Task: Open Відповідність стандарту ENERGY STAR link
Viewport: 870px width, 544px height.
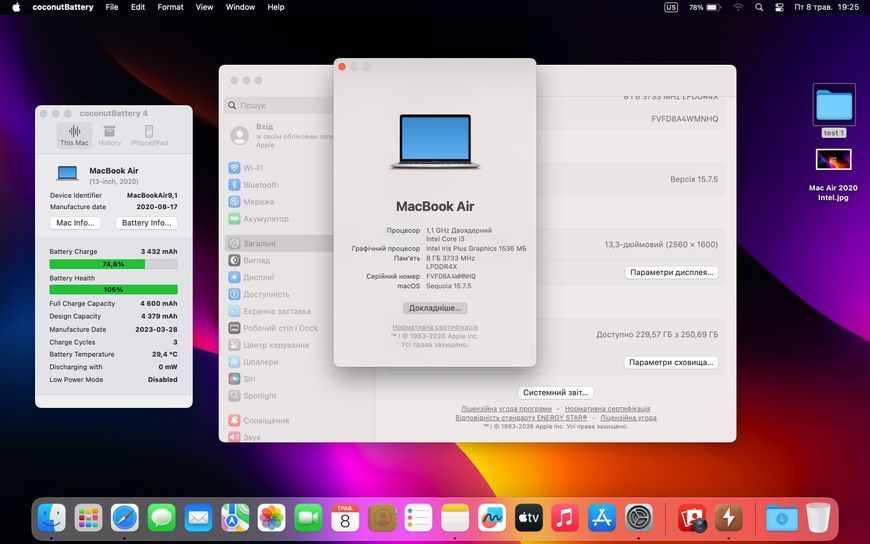Action: click(521, 417)
